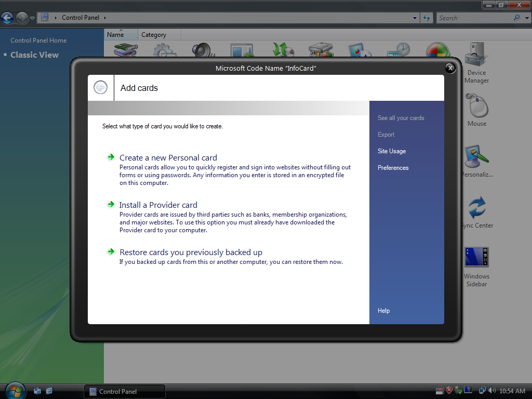
Task: Click Explorer forward navigation button
Action: pos(22,18)
